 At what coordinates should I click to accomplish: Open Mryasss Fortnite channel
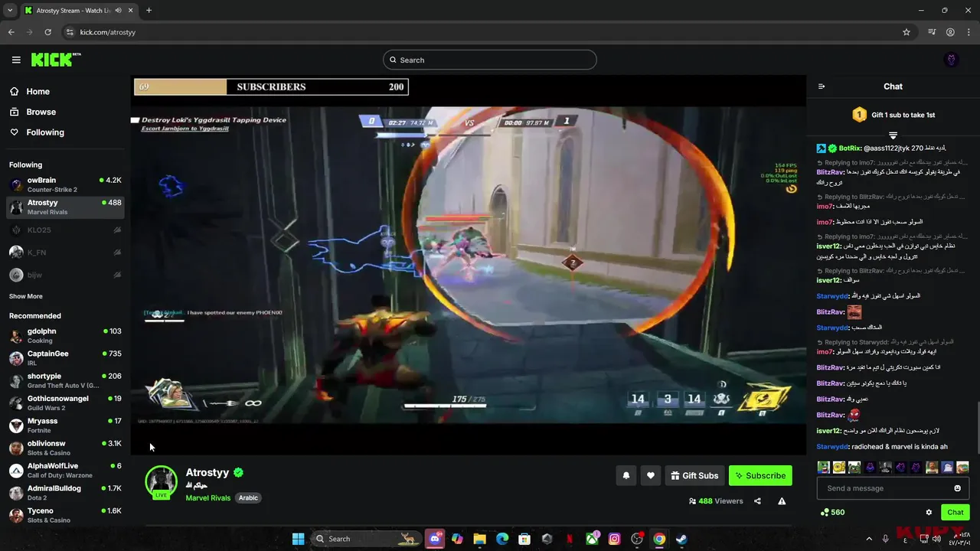point(65,425)
